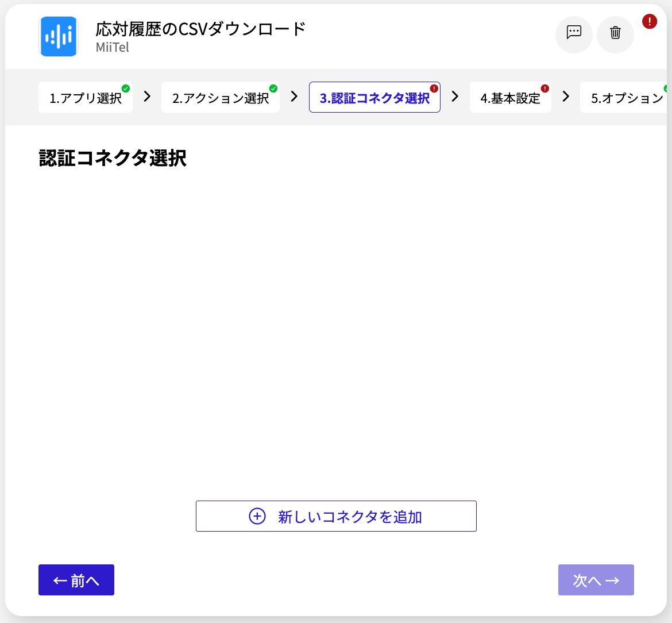Click the 新しいコネクタを追加 button

[336, 516]
